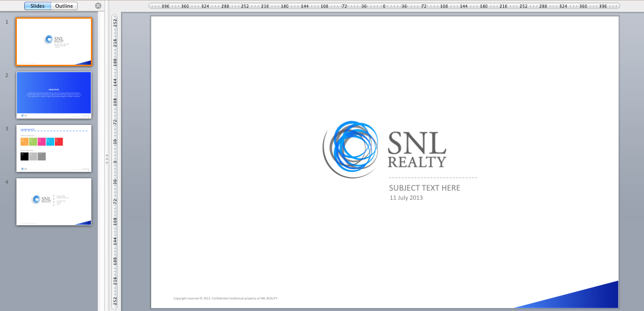Click the blue swirl logo on slide
644x311 pixels.
point(351,149)
